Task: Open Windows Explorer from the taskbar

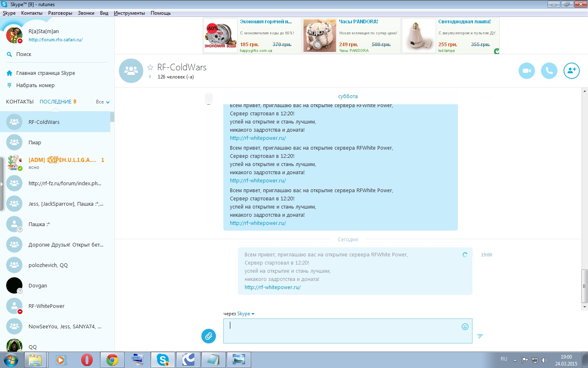Action: click(35, 360)
